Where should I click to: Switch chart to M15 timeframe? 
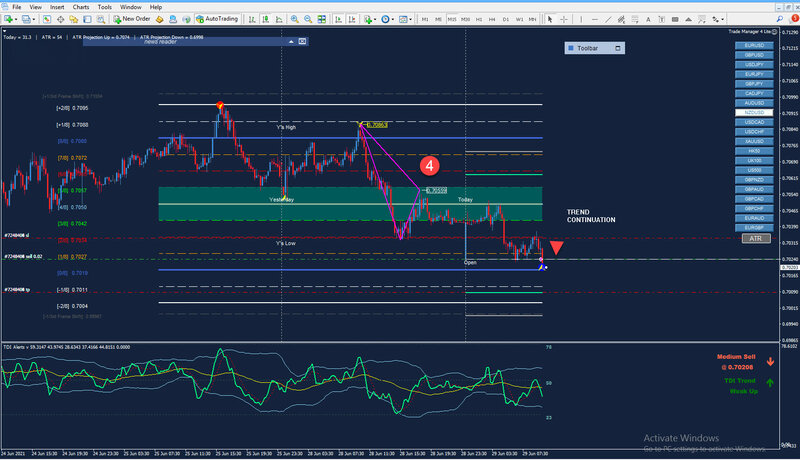452,19
